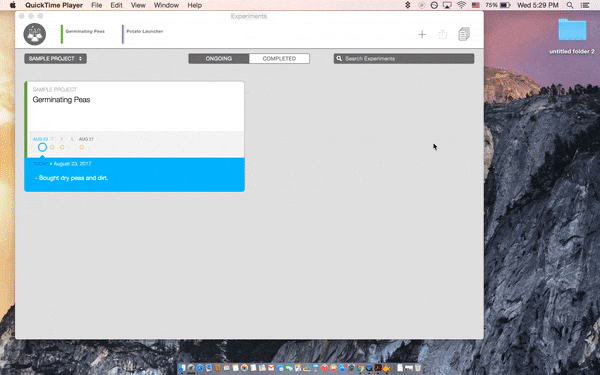Switch to the COMPLETED experiments view
The width and height of the screenshot is (600, 375).
click(279, 59)
